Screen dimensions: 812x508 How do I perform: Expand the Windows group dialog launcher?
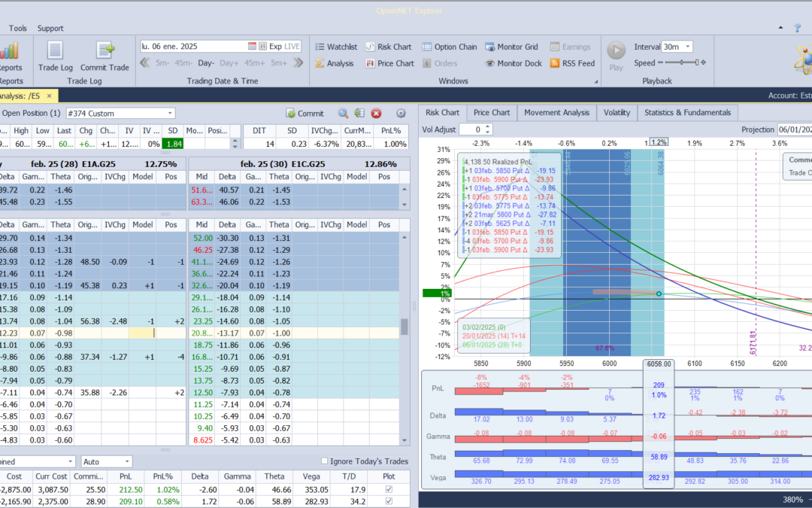[x=595, y=81]
